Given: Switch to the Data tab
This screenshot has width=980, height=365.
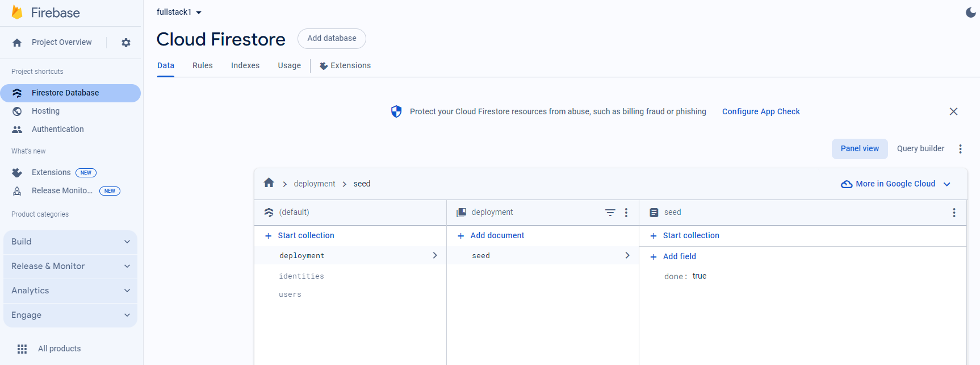Looking at the screenshot, I should pyautogui.click(x=166, y=66).
